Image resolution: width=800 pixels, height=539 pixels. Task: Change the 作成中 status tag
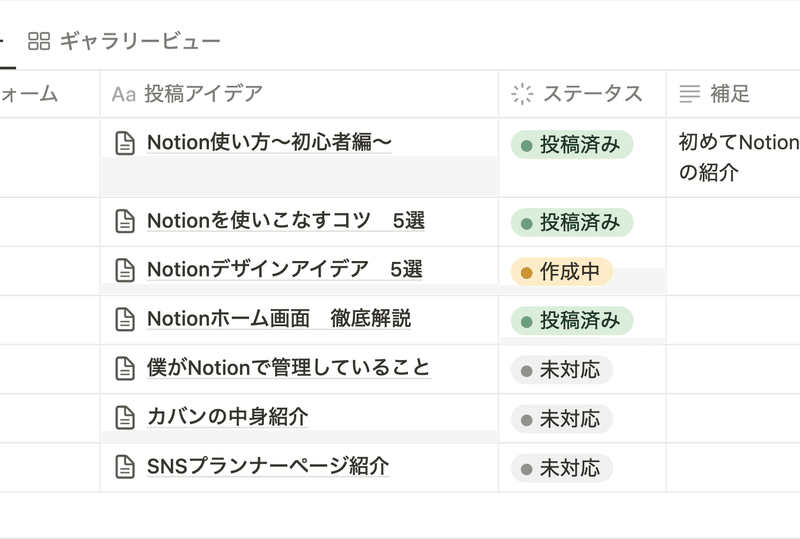(x=562, y=272)
